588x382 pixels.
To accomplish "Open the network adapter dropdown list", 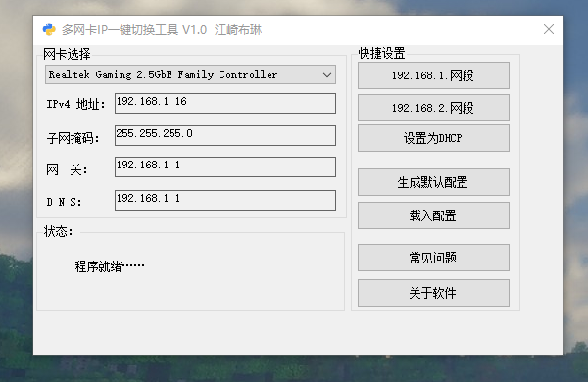I will (190, 74).
